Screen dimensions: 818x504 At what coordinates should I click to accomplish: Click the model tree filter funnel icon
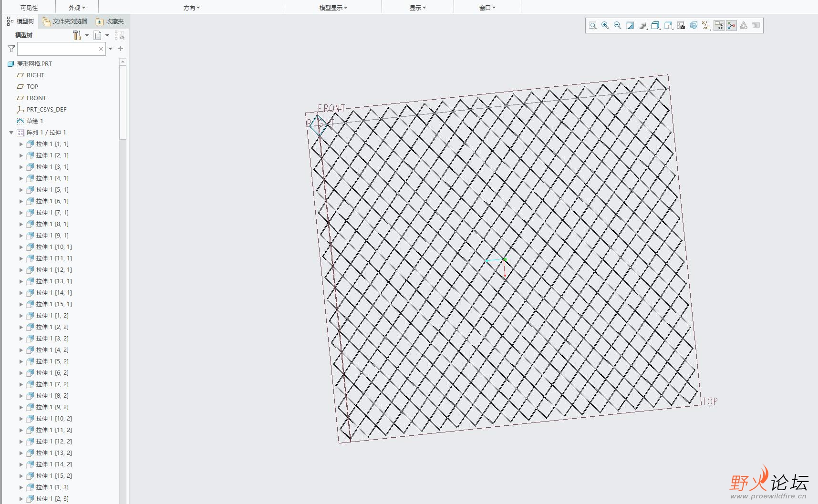point(11,49)
